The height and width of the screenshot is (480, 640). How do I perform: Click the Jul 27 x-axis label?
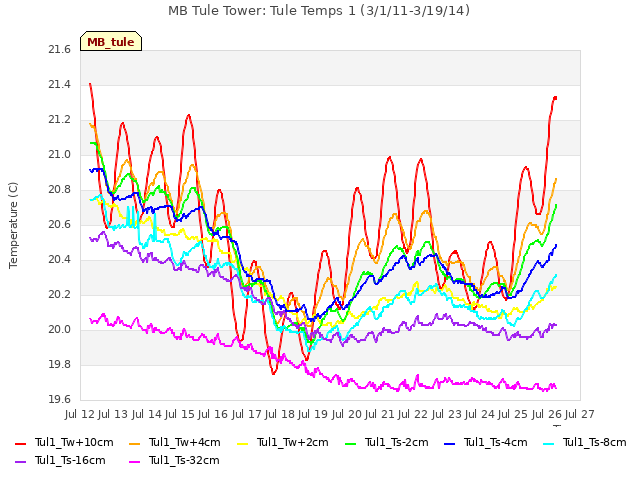pyautogui.click(x=580, y=415)
